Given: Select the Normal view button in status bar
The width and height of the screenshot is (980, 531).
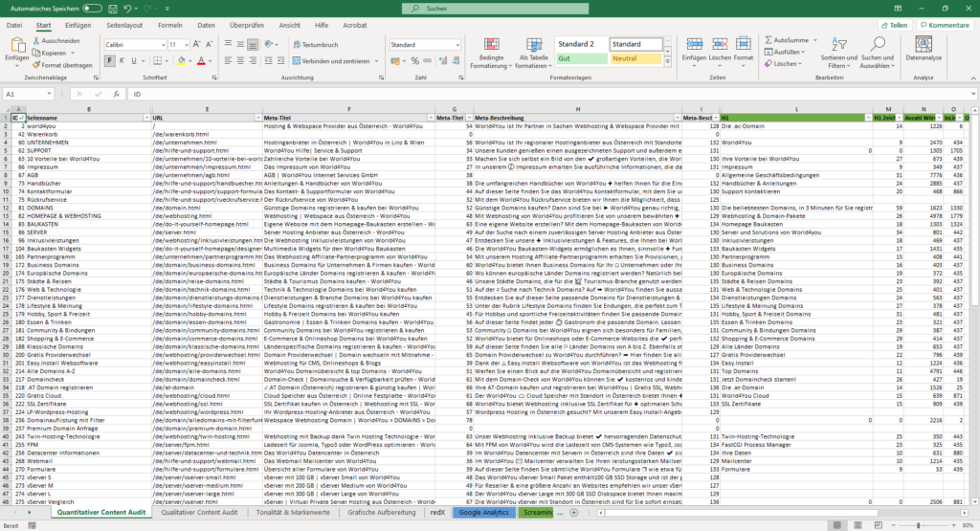Looking at the screenshot, I should (836, 525).
